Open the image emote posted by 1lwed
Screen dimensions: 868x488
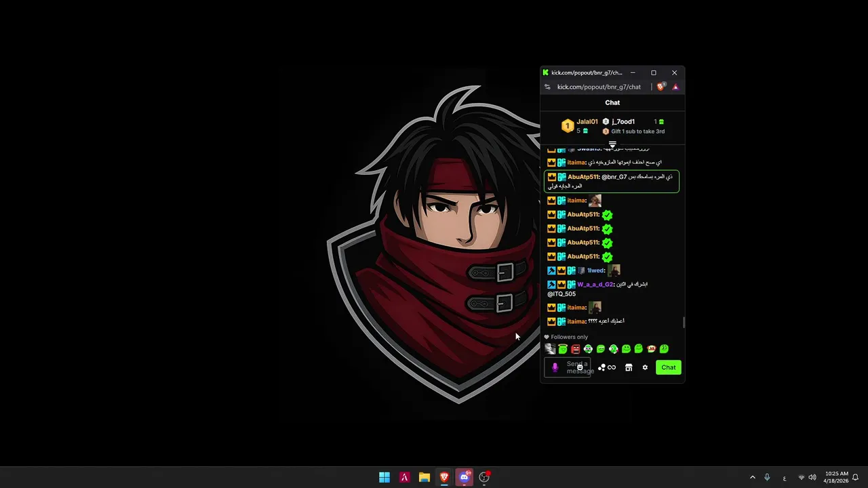(614, 270)
